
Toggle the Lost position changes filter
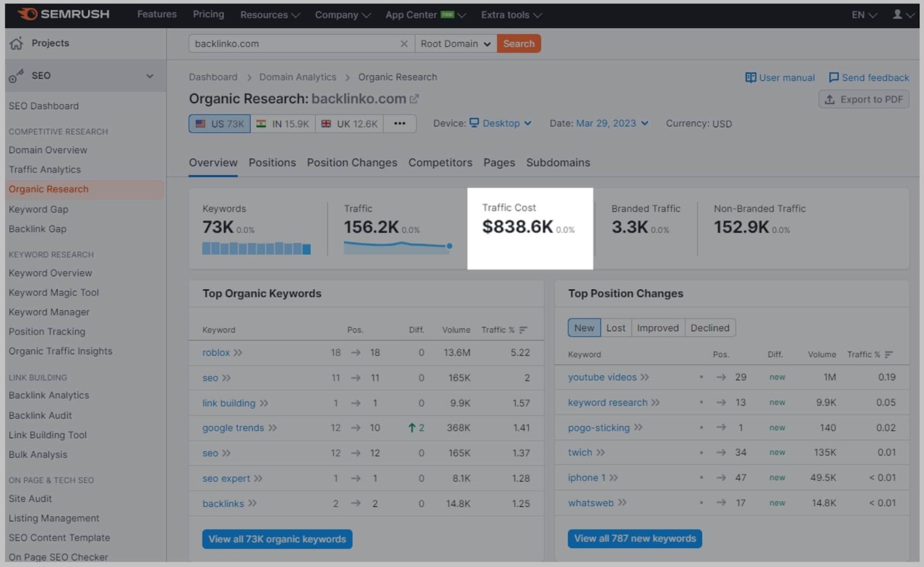(616, 328)
